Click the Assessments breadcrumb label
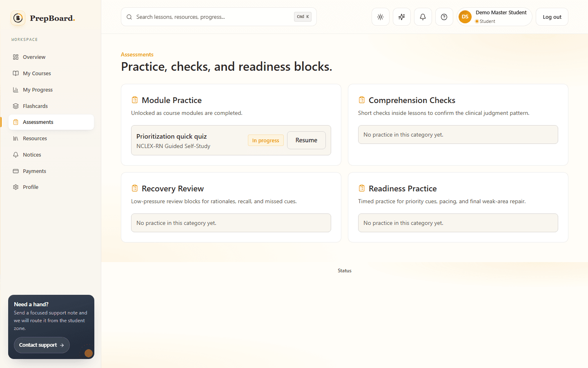 137,54
